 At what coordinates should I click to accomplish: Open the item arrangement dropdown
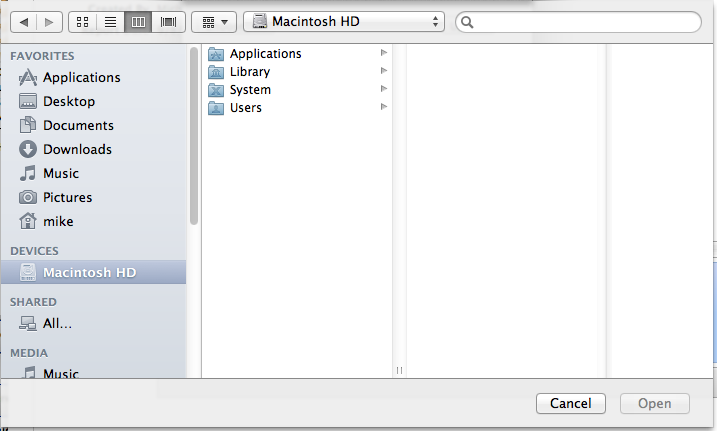click(214, 22)
